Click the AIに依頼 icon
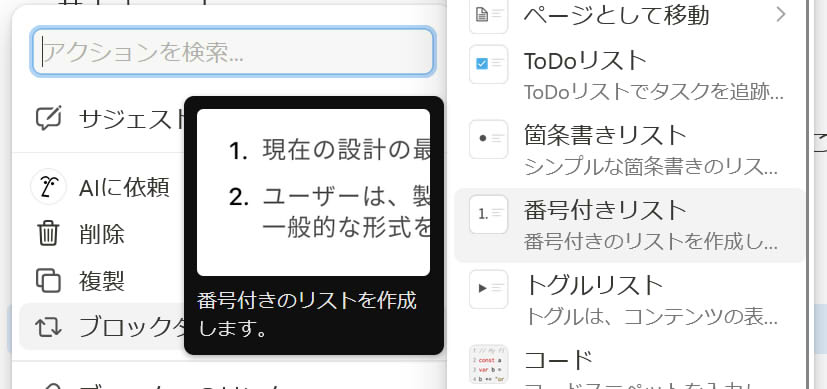 pos(49,187)
